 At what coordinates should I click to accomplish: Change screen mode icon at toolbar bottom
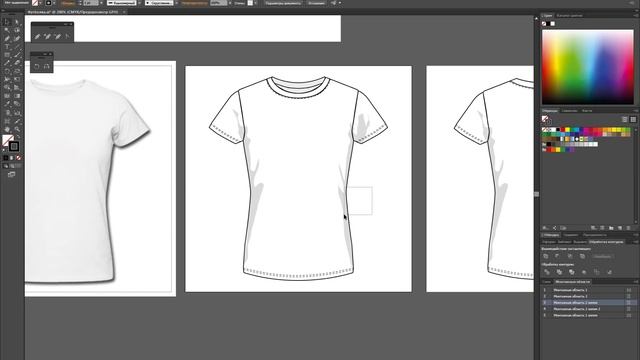pos(11,174)
